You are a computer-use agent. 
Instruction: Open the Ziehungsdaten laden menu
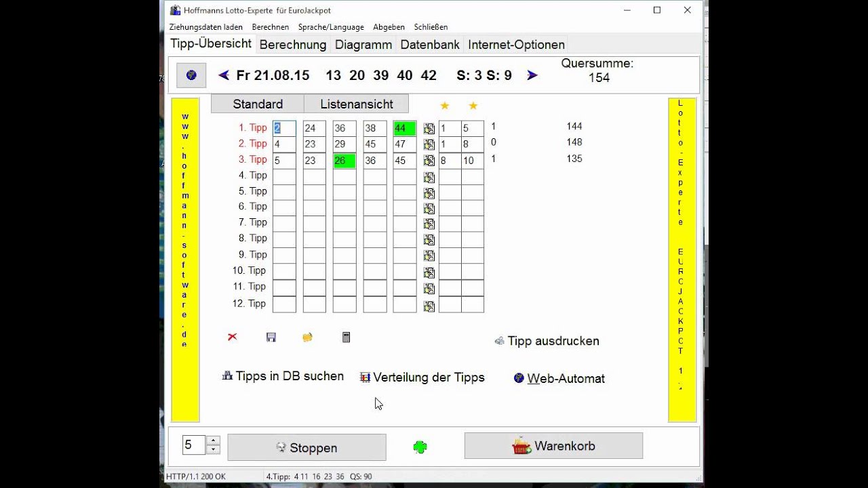206,27
